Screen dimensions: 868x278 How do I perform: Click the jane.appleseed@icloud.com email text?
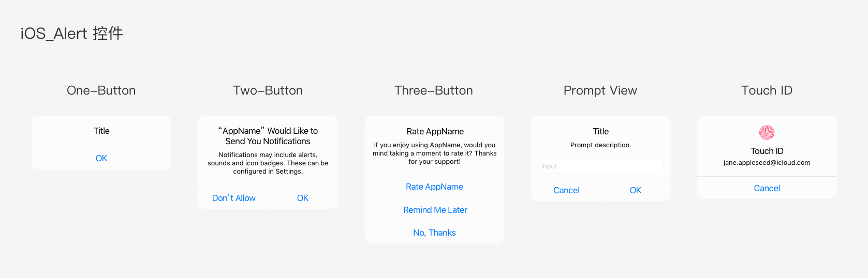(767, 162)
